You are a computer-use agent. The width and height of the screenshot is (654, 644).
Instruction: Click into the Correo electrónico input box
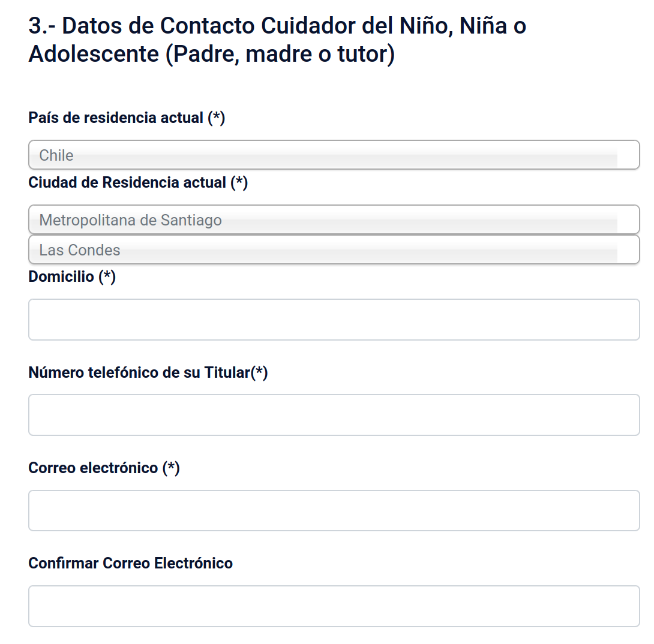click(x=334, y=510)
